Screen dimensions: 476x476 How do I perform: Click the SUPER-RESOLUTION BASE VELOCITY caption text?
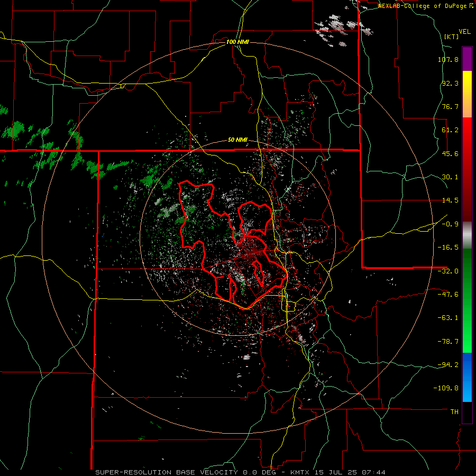(x=168, y=472)
